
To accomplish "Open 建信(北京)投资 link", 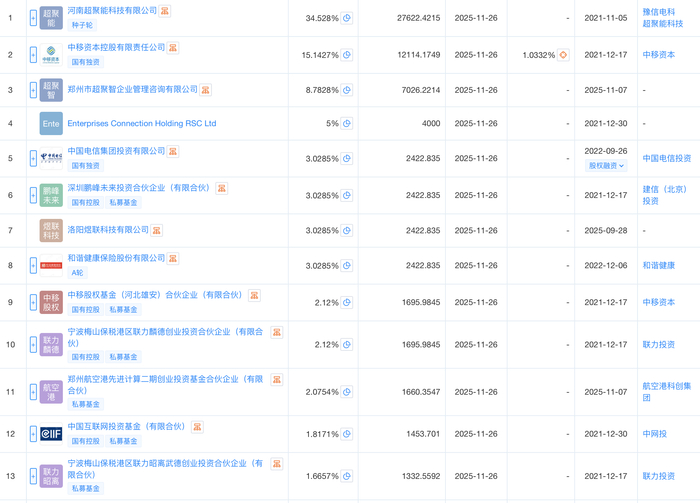I will click(x=664, y=195).
